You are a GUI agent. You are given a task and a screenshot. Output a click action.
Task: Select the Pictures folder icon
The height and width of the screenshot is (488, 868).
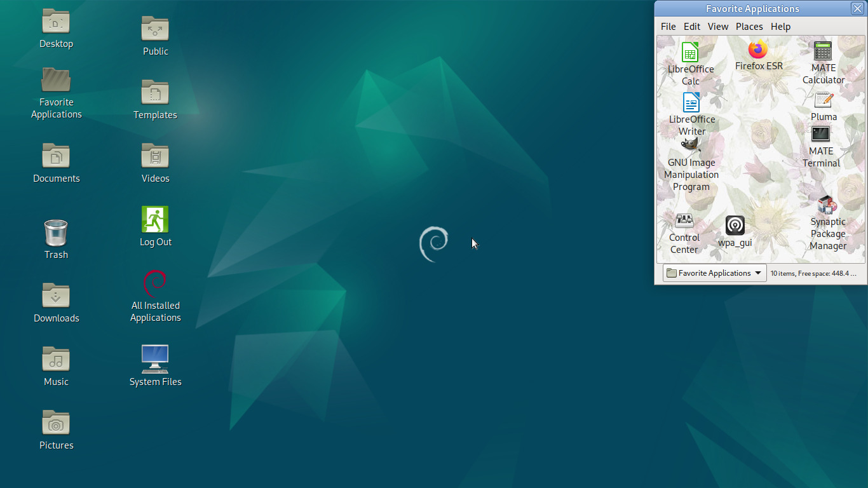[56, 423]
